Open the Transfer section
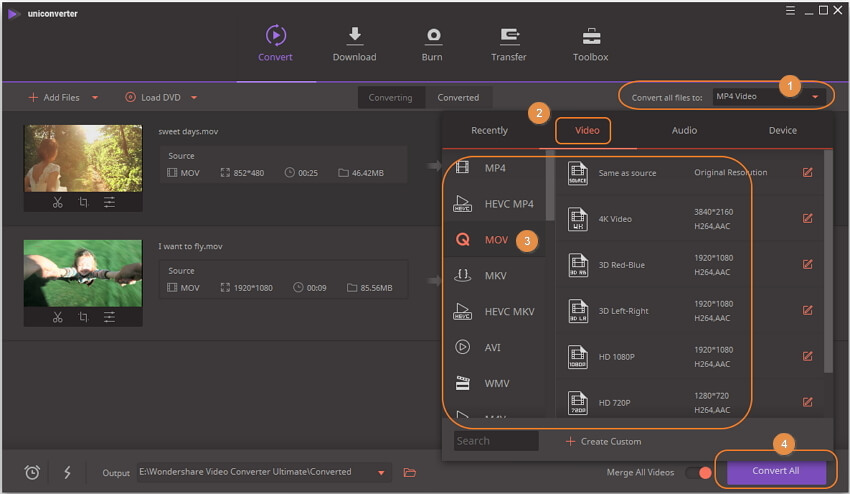Screen dimensions: 850x494 point(508,44)
